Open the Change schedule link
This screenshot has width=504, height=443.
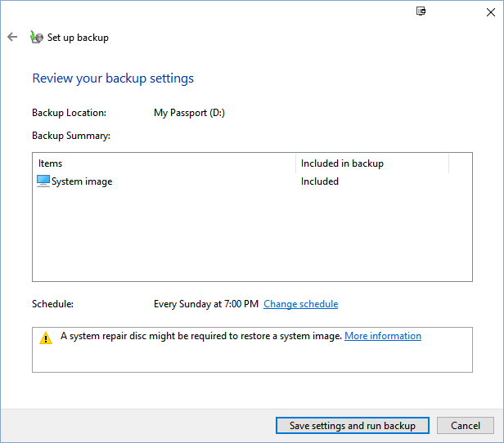[x=300, y=304]
